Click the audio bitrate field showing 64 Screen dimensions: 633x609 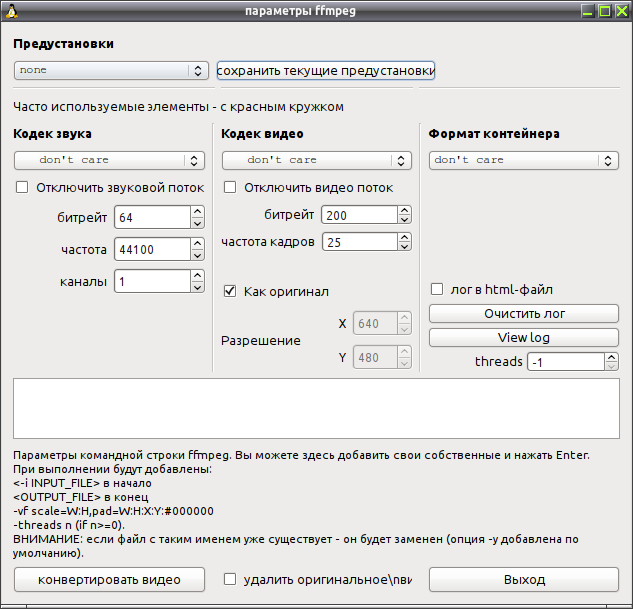152,217
